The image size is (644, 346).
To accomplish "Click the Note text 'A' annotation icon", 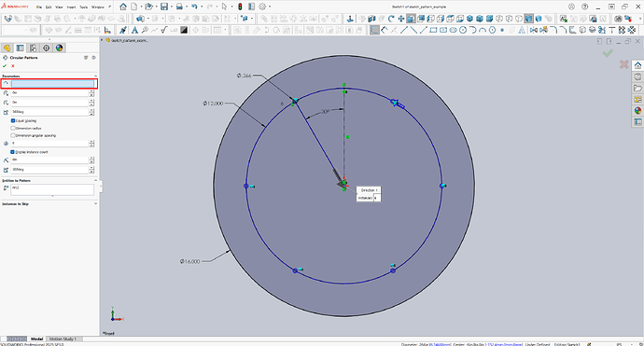I will click(x=134, y=30).
